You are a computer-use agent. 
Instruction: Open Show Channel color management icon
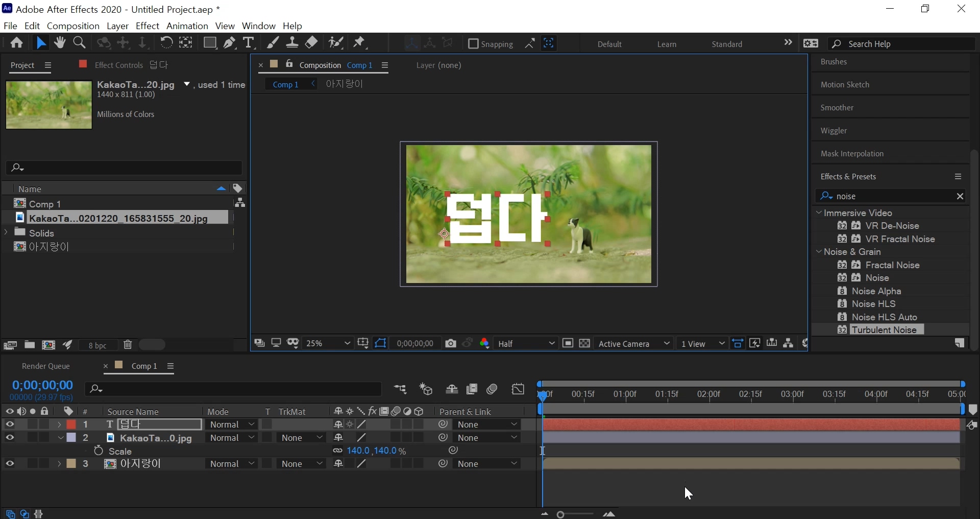(x=484, y=344)
